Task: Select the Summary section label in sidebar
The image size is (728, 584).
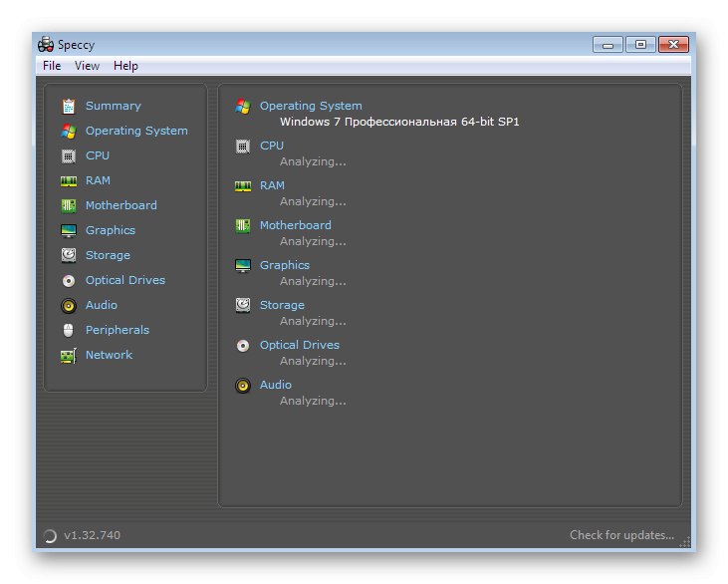Action: (114, 106)
